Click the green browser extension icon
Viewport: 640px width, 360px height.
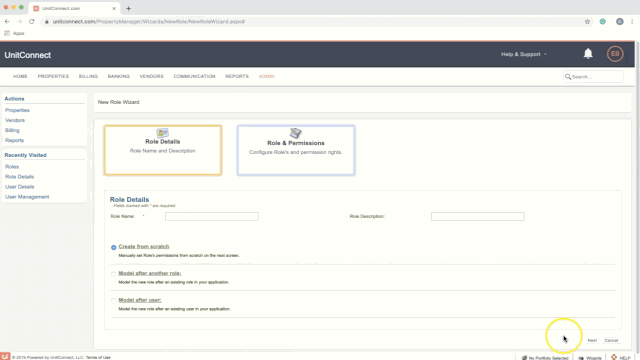pos(602,22)
